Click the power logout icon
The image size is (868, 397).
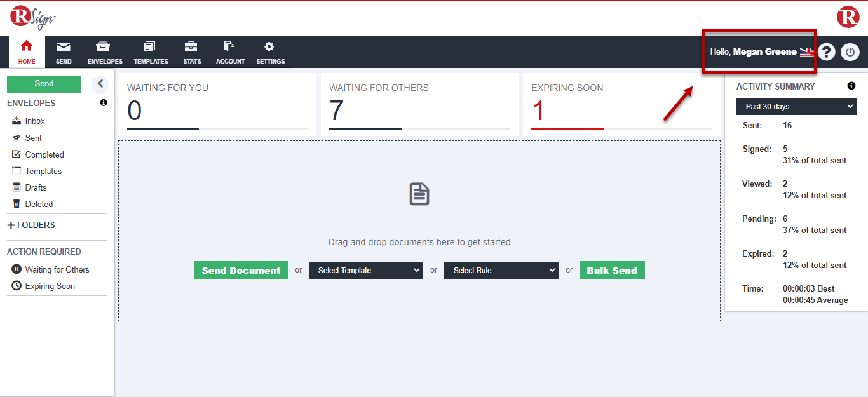tap(850, 52)
